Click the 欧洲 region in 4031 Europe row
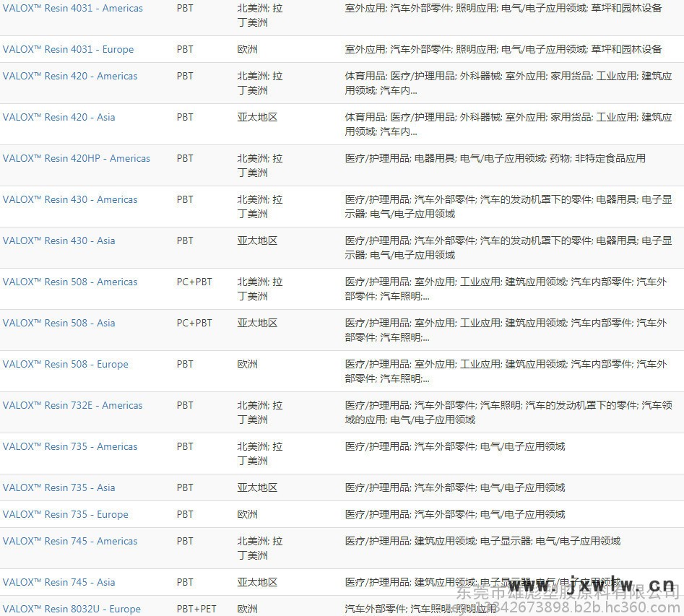 pos(247,50)
